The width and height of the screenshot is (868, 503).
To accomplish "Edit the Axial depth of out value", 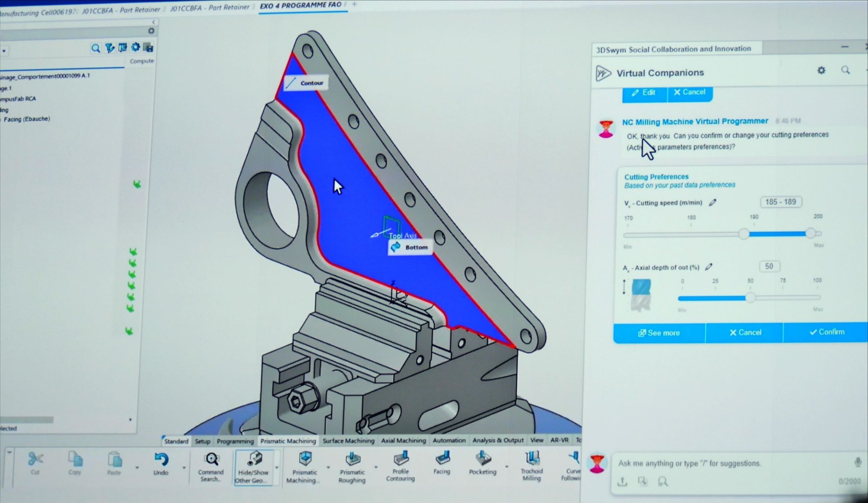I will point(708,267).
